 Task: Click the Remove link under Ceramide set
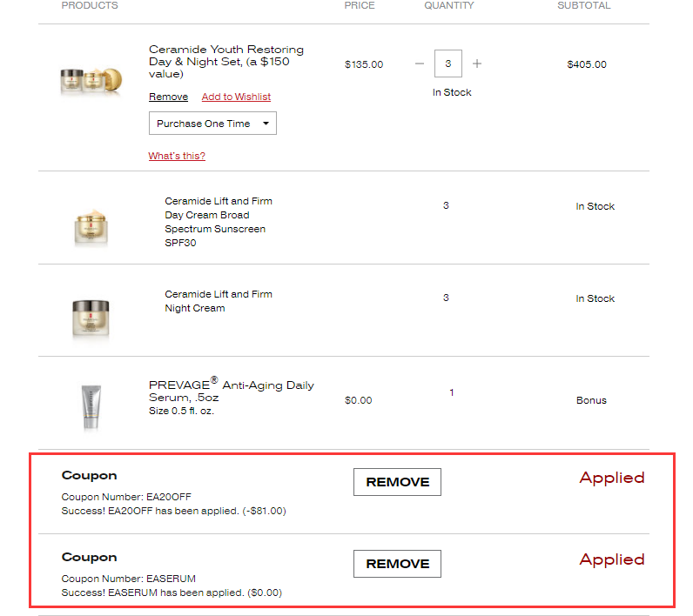(168, 97)
